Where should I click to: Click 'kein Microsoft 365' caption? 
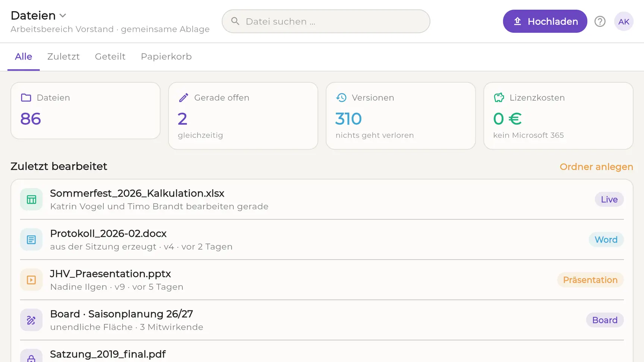(528, 136)
